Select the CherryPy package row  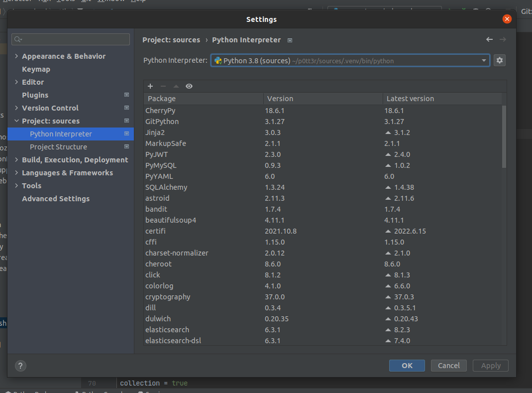322,111
